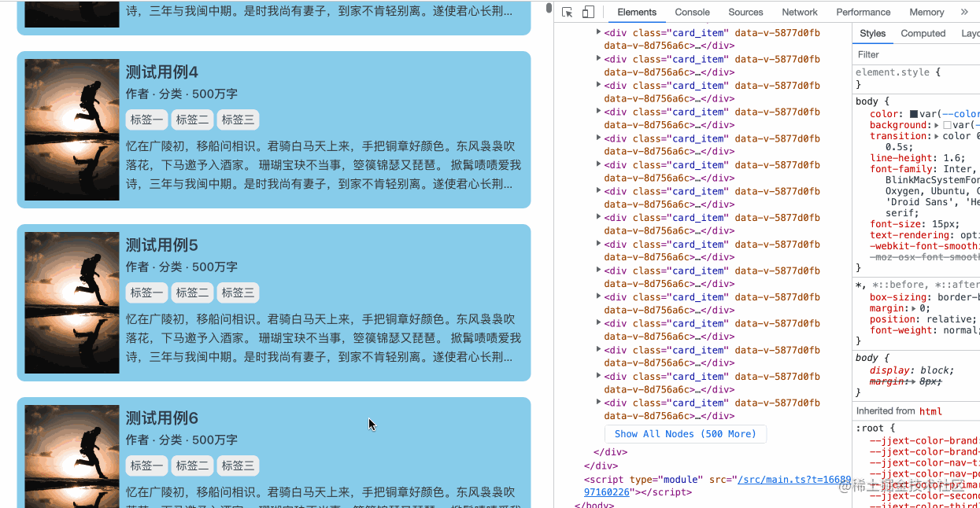This screenshot has height=508, width=980.
Task: Open the Performance panel
Action: (863, 12)
